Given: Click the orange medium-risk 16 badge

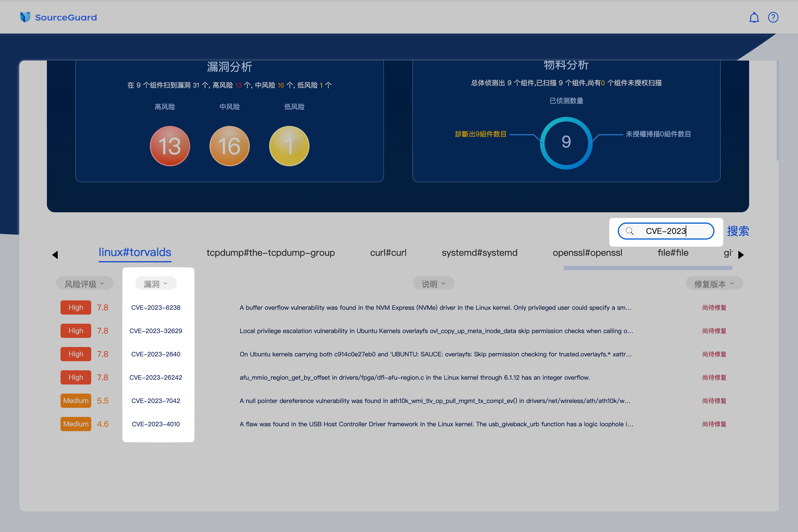Looking at the screenshot, I should click(229, 146).
